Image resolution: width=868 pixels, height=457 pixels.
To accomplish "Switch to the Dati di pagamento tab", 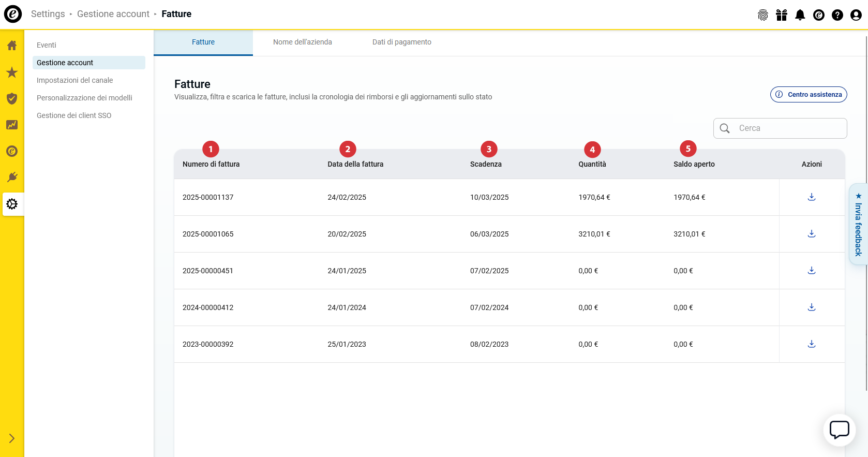I will [x=401, y=42].
